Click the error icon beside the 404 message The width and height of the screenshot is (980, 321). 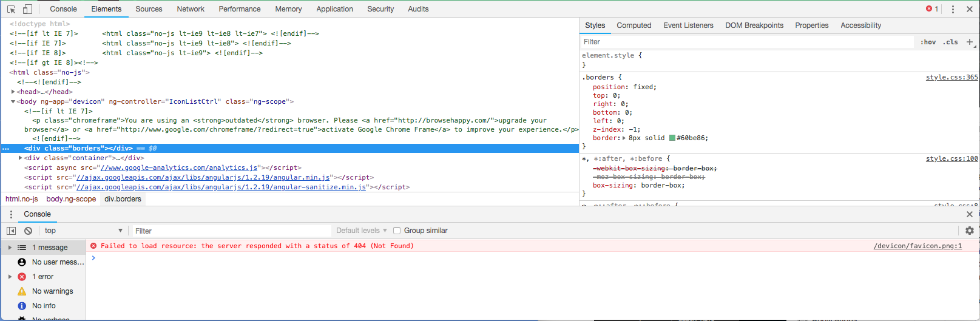(x=93, y=246)
